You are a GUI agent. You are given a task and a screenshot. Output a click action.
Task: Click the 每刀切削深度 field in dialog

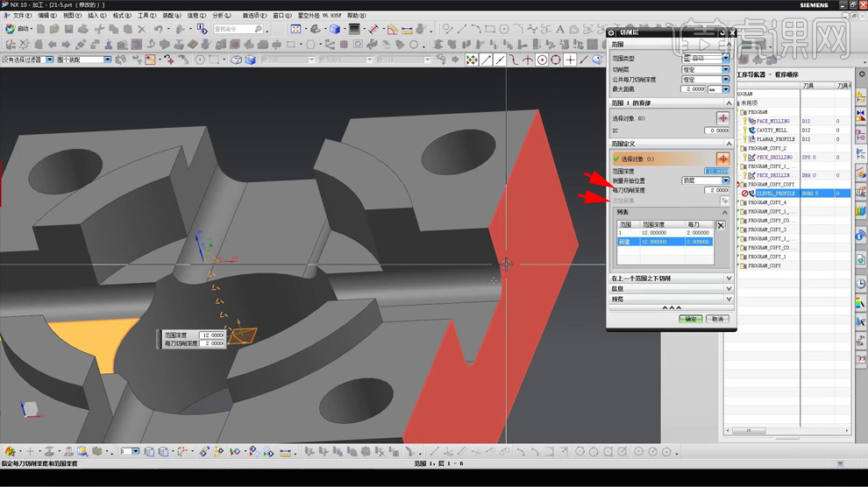point(717,190)
